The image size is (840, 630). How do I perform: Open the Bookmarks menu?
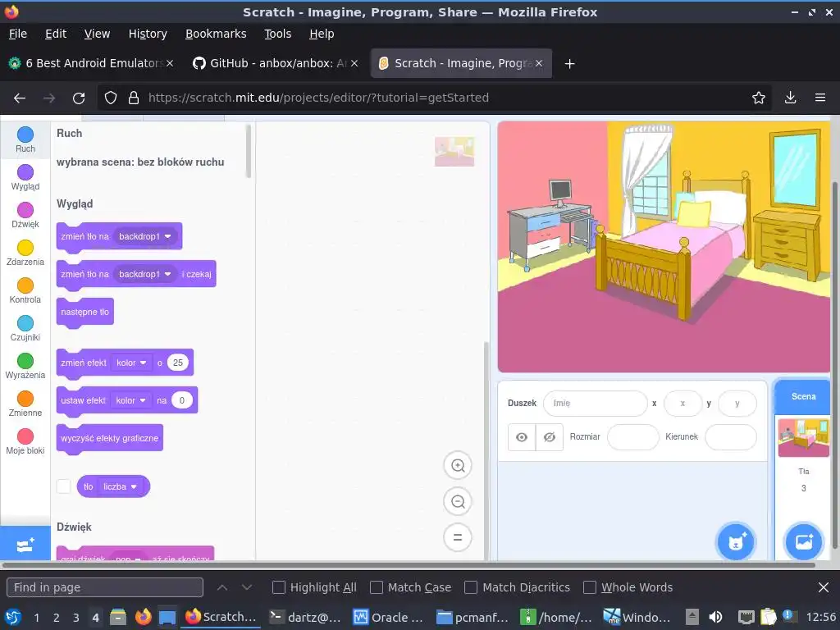[216, 34]
